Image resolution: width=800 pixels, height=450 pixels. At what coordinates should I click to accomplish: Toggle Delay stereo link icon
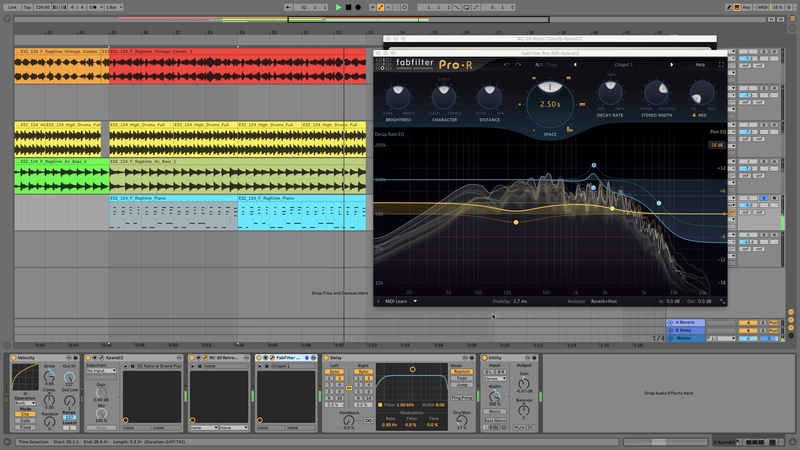[x=349, y=388]
